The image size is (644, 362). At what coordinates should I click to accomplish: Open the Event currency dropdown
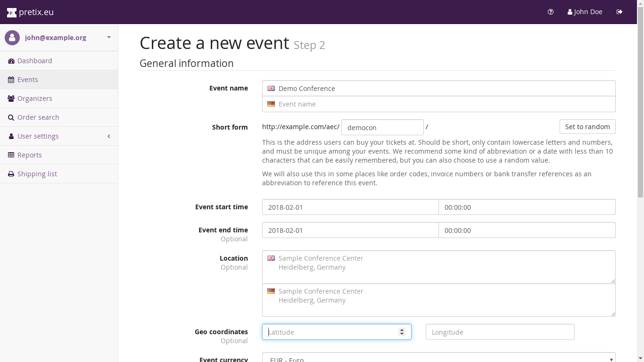point(438,358)
